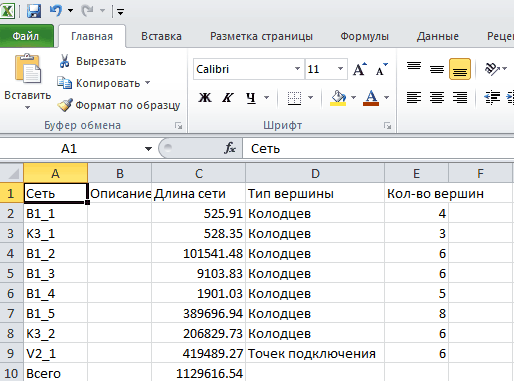Click the font color A icon
Screen dimensions: 514x381
pos(371,98)
